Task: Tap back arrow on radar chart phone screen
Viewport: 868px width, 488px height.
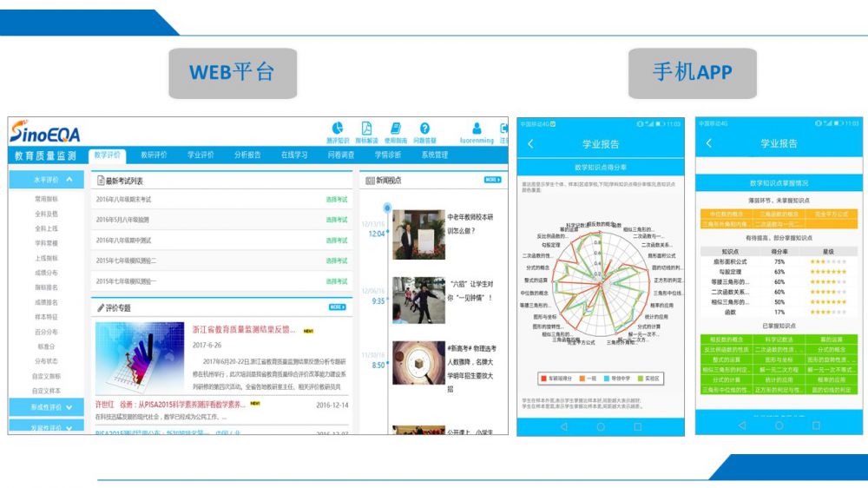Action: (x=531, y=143)
